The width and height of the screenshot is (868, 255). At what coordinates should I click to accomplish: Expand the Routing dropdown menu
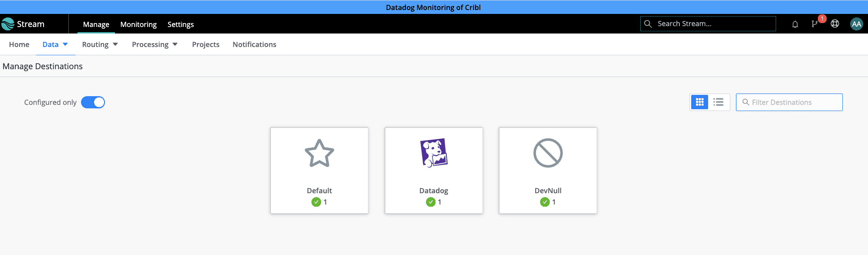tap(100, 44)
